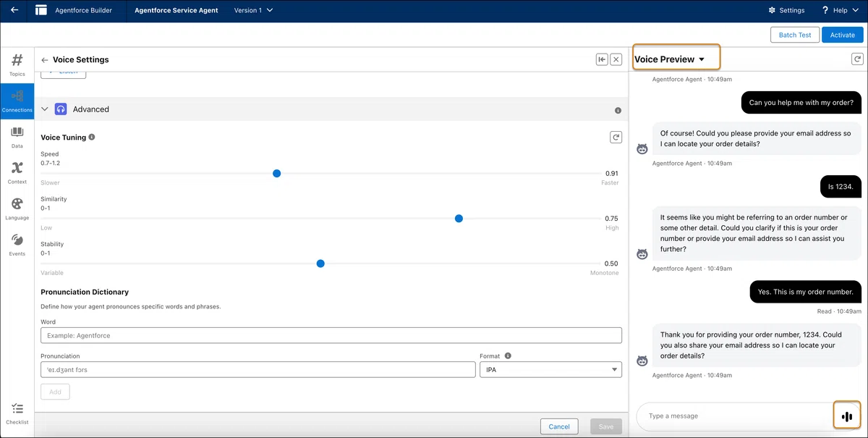Click the Add button
Image resolution: width=868 pixels, height=438 pixels.
click(x=55, y=392)
